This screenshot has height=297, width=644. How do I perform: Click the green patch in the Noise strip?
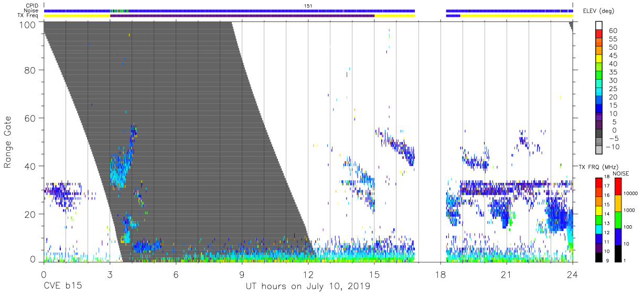[120, 10]
